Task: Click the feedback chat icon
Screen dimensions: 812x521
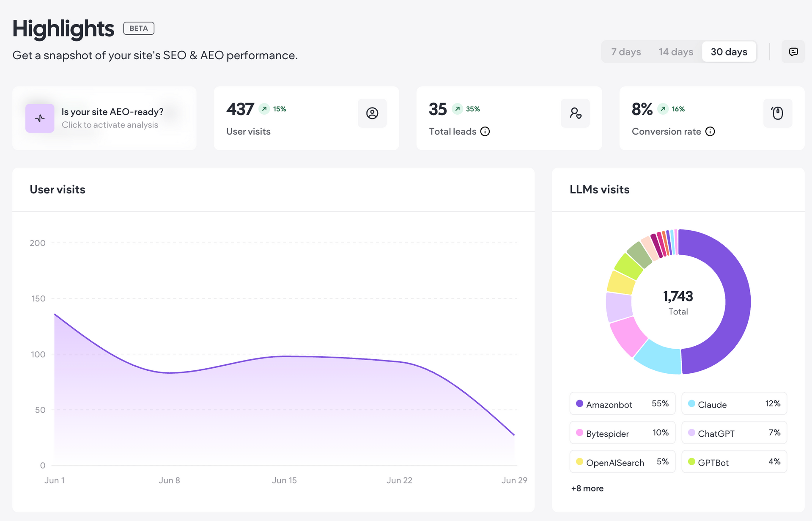Action: [x=793, y=52]
